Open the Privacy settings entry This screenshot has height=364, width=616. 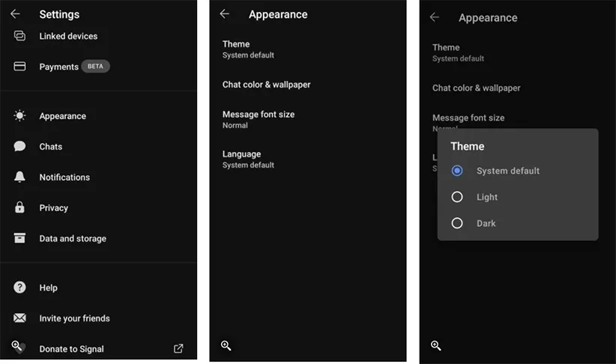pos(54,208)
